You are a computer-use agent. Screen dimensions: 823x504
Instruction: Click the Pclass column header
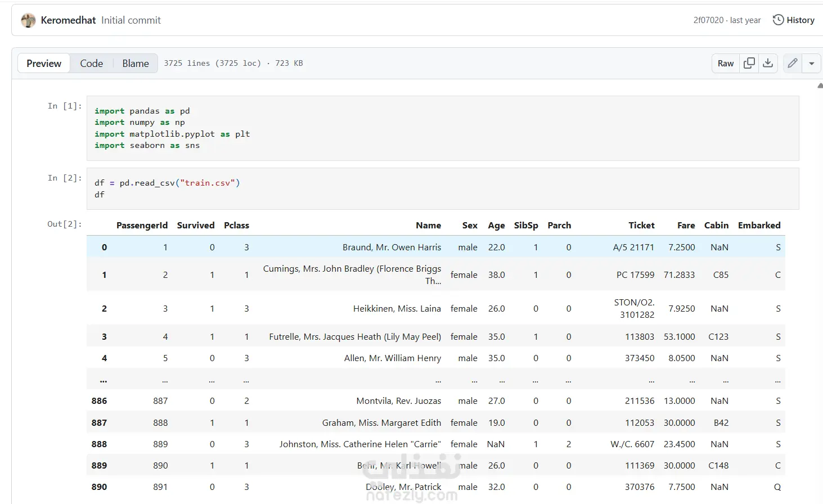[x=236, y=225]
